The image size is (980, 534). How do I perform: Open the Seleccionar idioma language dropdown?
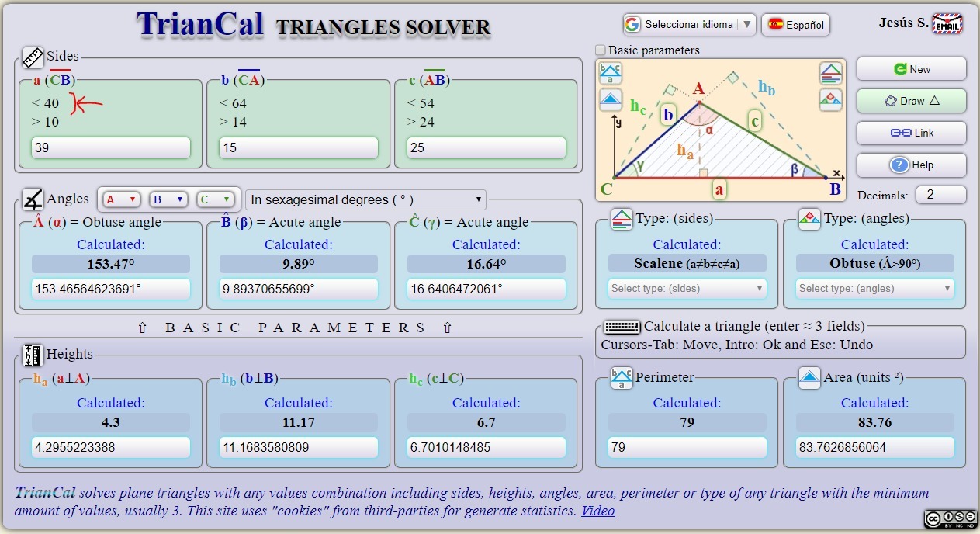pyautogui.click(x=689, y=24)
